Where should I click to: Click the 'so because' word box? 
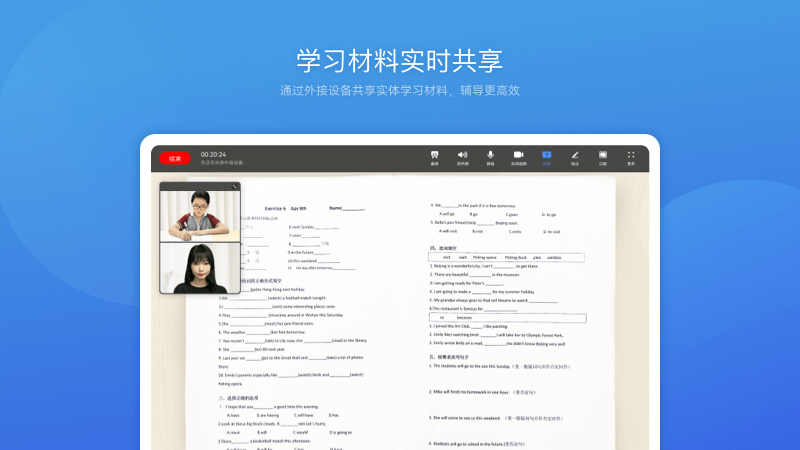click(x=508, y=317)
